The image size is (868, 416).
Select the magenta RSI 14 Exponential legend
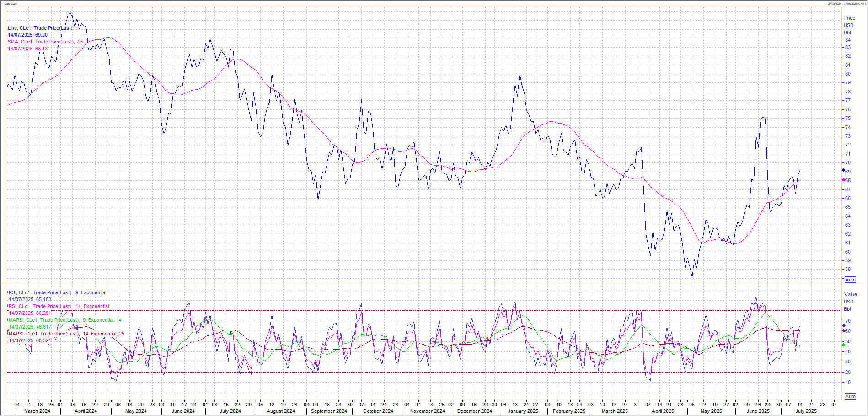(x=59, y=306)
